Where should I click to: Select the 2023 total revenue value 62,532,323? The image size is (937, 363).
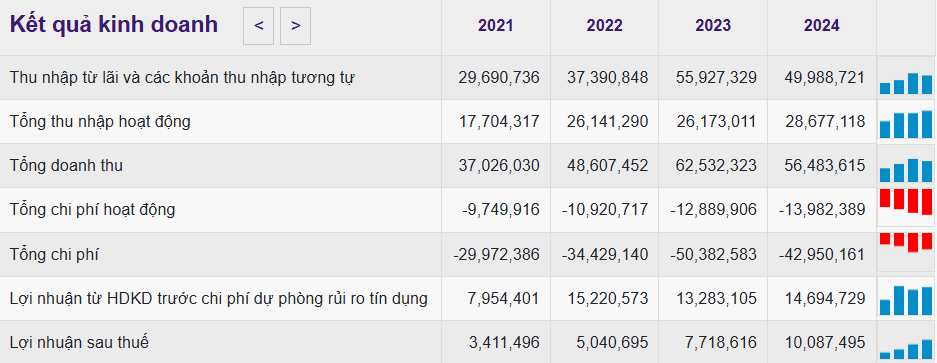click(716, 165)
